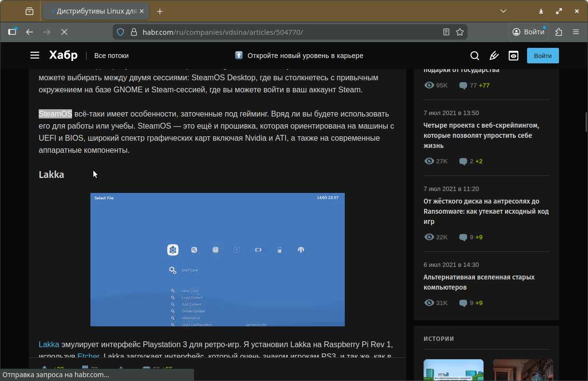Viewport: 588px width, 381px height.
Task: Open the Firefox account Войти button
Action: pos(529,32)
